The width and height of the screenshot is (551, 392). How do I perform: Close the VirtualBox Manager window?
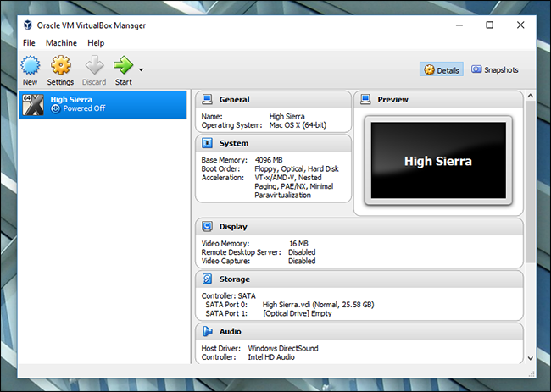pyautogui.click(x=520, y=25)
